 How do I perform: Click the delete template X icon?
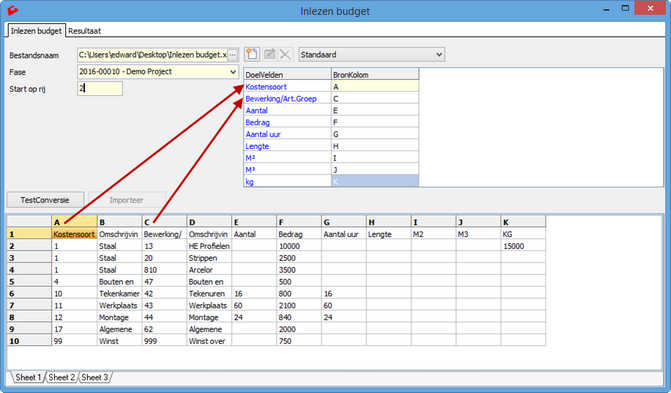pos(285,54)
